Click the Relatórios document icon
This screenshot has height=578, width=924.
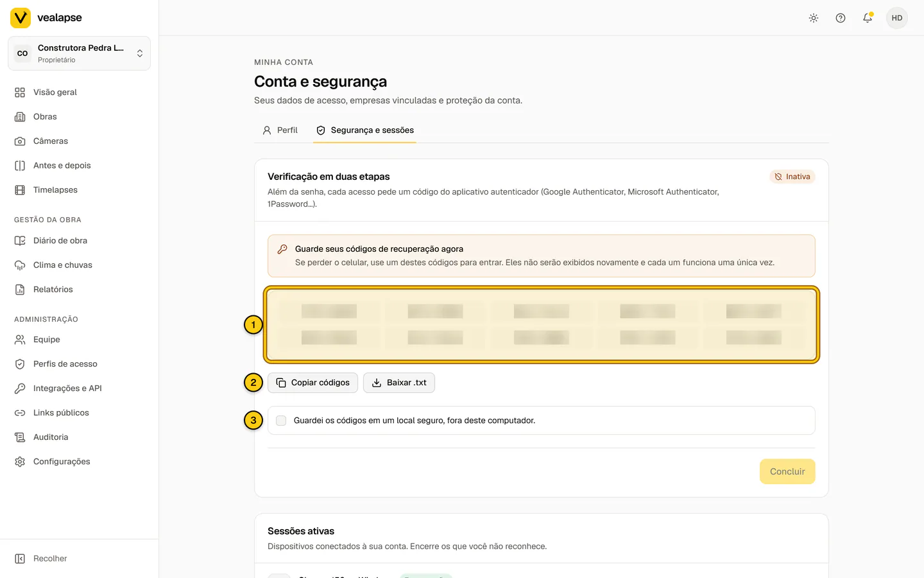pyautogui.click(x=20, y=290)
